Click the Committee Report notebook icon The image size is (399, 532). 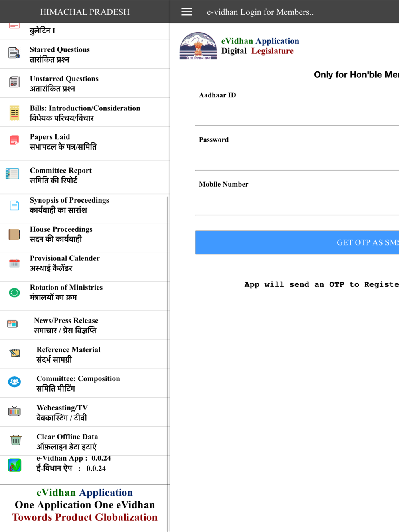12,174
